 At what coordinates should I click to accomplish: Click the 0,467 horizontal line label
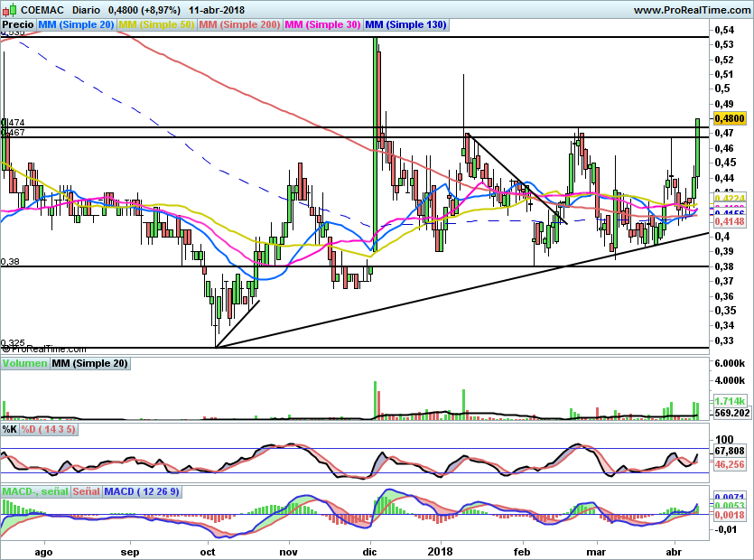13,132
